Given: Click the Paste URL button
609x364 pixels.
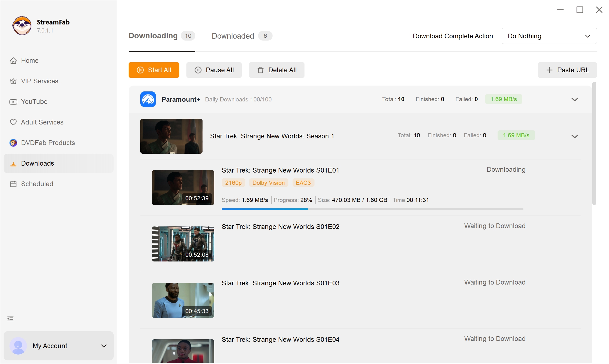Looking at the screenshot, I should tap(567, 70).
